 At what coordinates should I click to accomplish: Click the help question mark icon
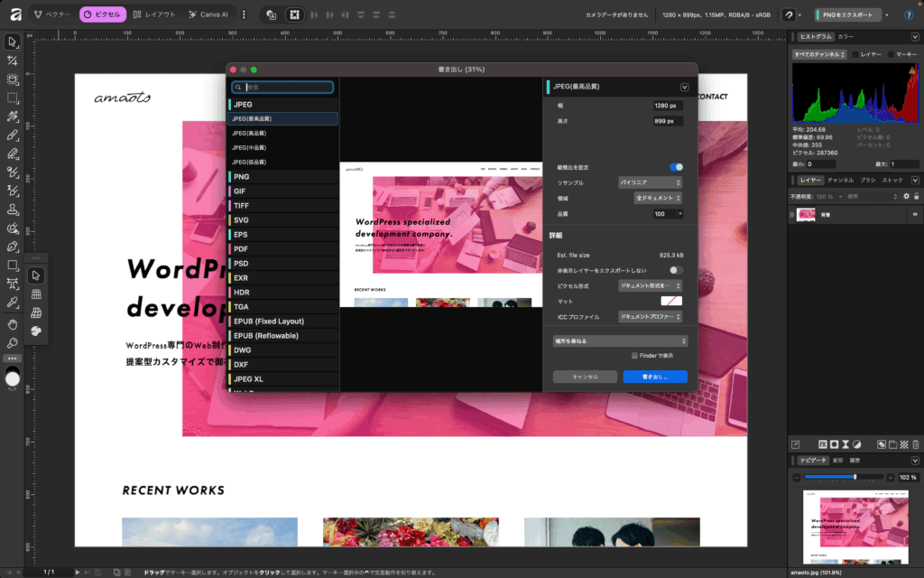(909, 14)
